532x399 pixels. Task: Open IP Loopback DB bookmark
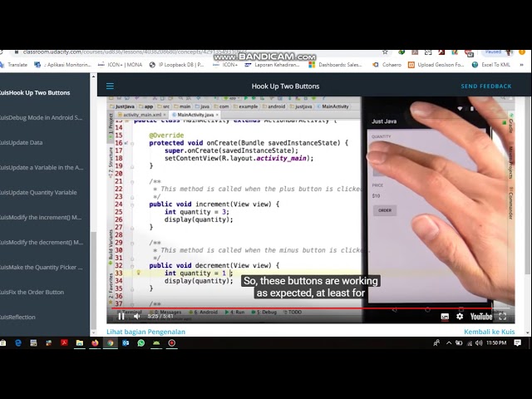coord(176,65)
